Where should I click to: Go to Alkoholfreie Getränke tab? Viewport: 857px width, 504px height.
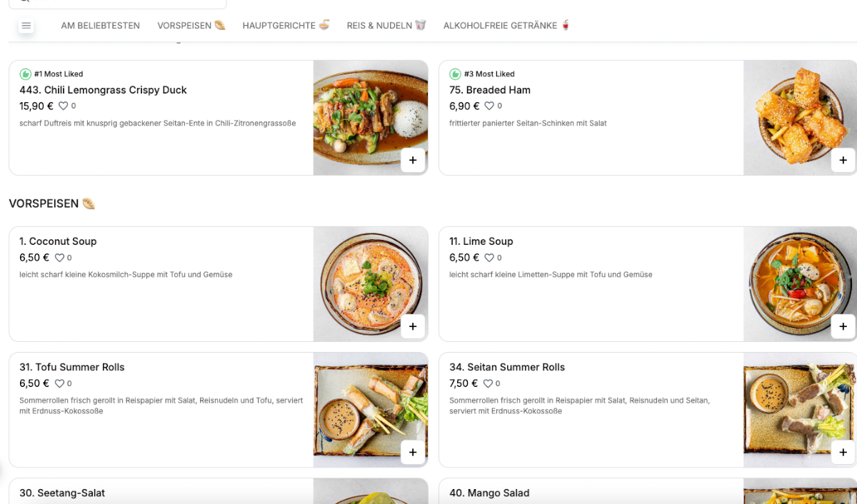coord(507,26)
